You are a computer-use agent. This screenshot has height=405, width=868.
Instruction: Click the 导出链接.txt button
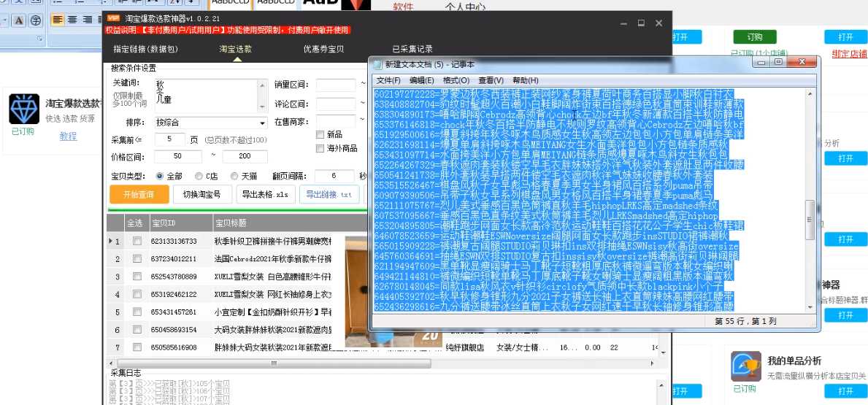click(329, 195)
